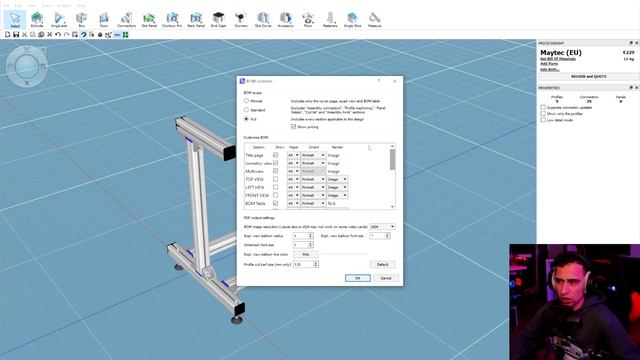Click the New file icon

pyautogui.click(x=7, y=35)
